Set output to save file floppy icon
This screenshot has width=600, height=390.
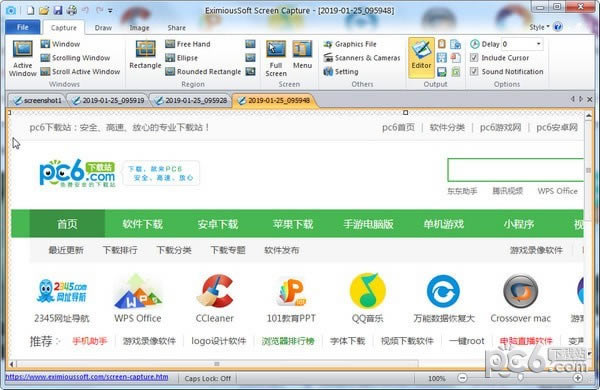coord(442,72)
